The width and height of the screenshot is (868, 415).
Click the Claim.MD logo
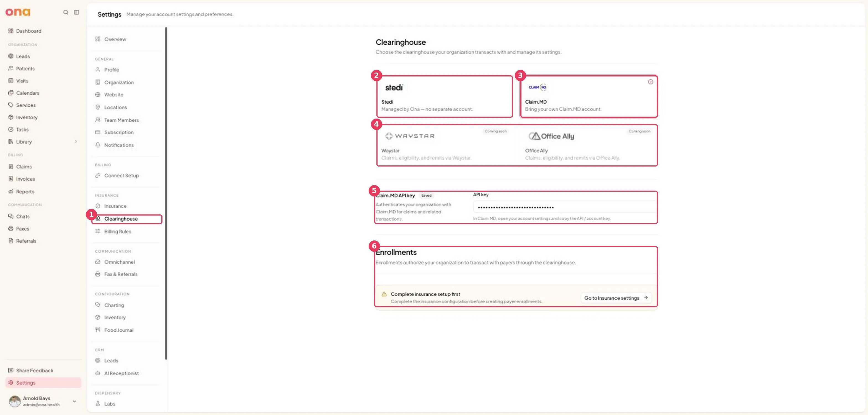[x=538, y=87]
